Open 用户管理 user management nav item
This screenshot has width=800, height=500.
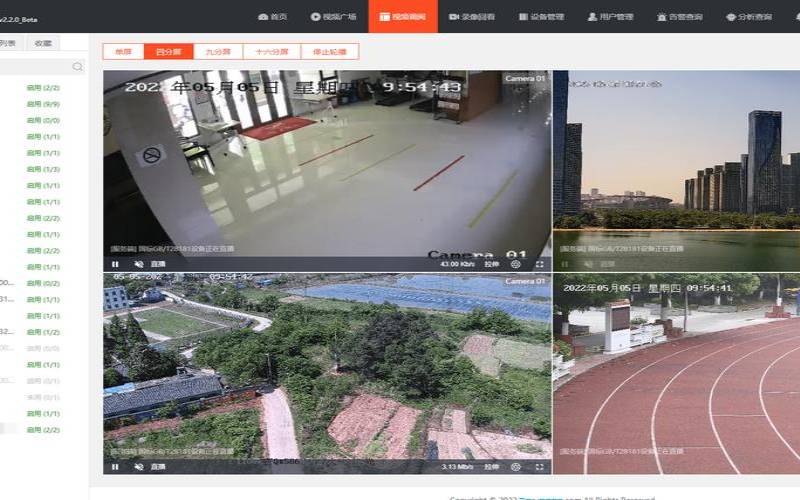pyautogui.click(x=610, y=17)
